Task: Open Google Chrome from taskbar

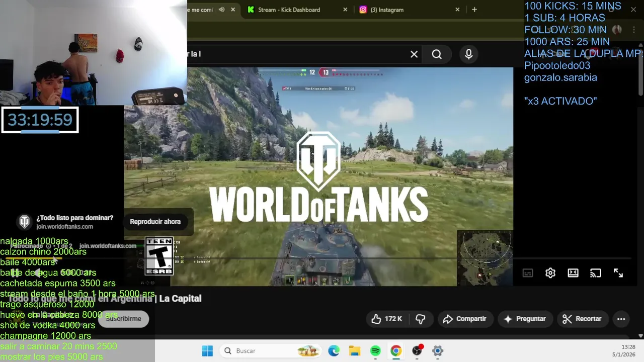Action: pos(396,351)
